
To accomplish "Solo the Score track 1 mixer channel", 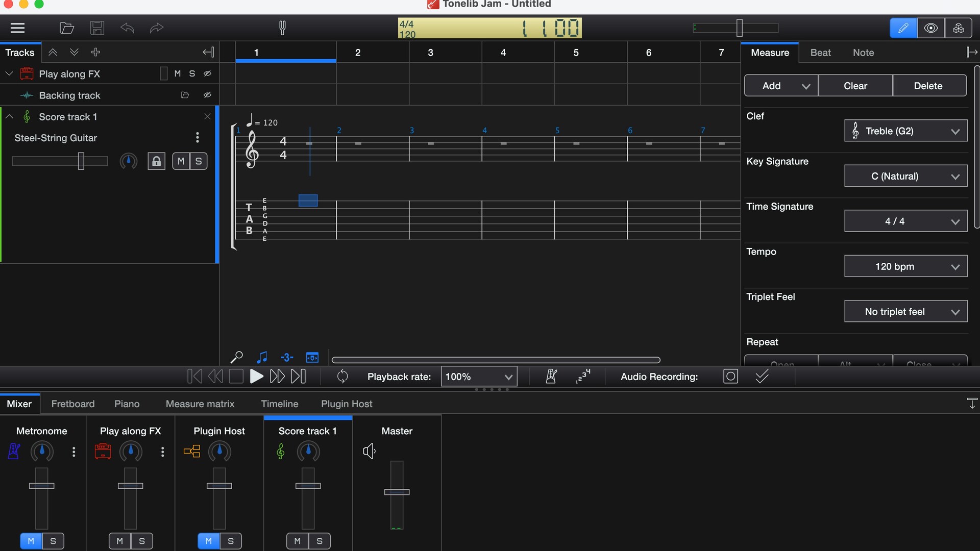I will click(x=320, y=541).
